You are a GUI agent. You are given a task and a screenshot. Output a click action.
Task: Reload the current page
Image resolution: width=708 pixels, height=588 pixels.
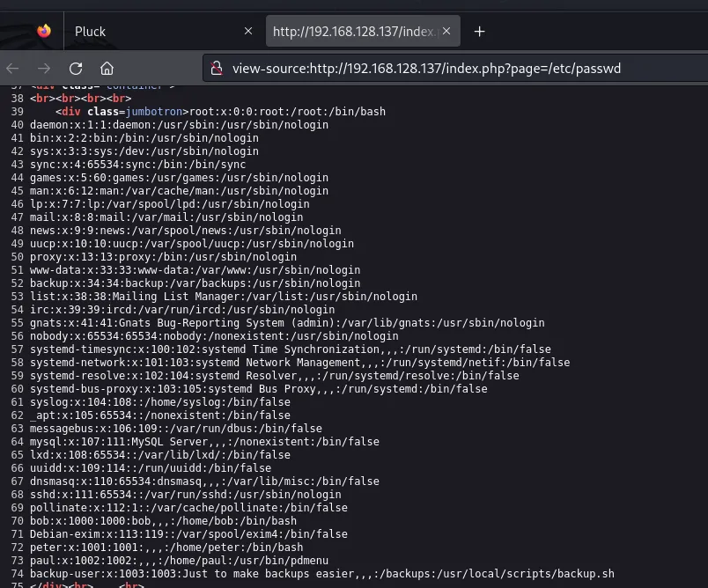(76, 68)
